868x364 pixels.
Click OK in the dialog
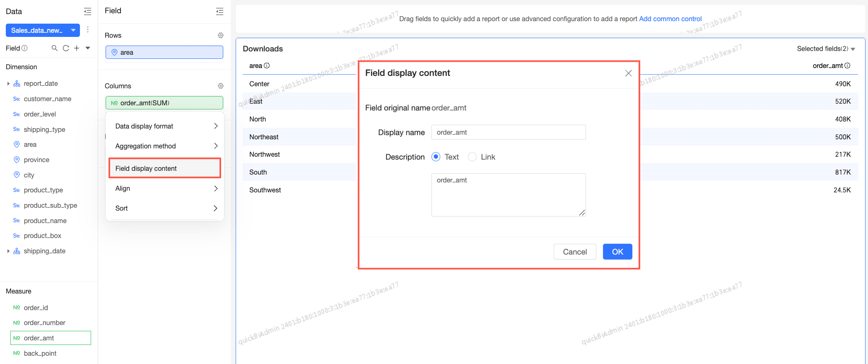coord(617,252)
